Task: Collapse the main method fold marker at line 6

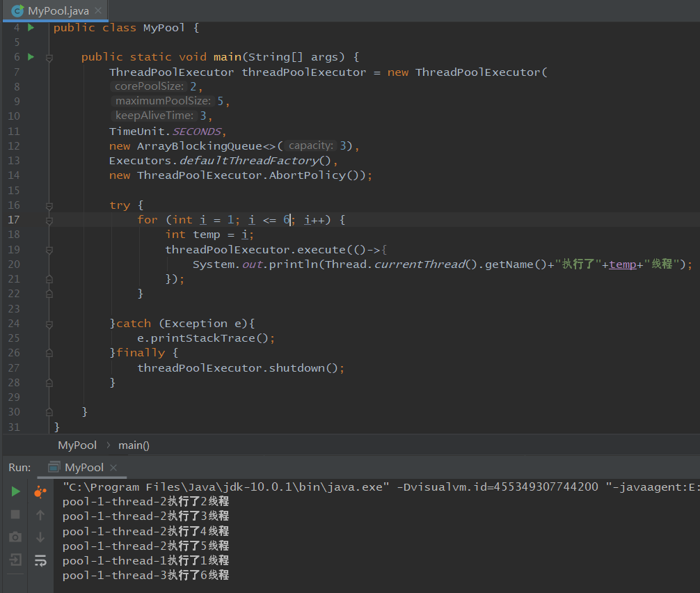Action: coord(49,58)
